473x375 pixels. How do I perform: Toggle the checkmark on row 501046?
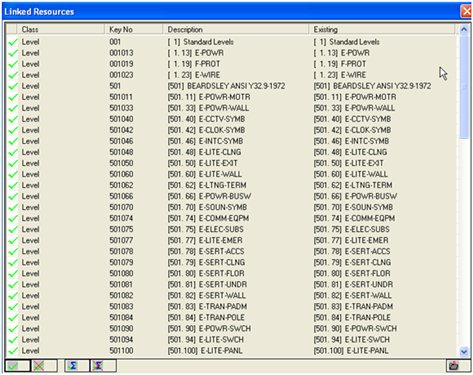click(13, 141)
